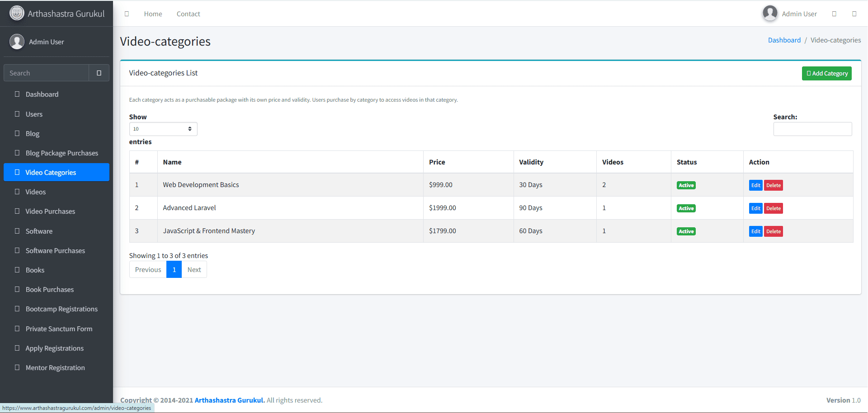Click the Video Purchases sidebar icon
Viewport: 868px width, 413px height.
coord(17,211)
